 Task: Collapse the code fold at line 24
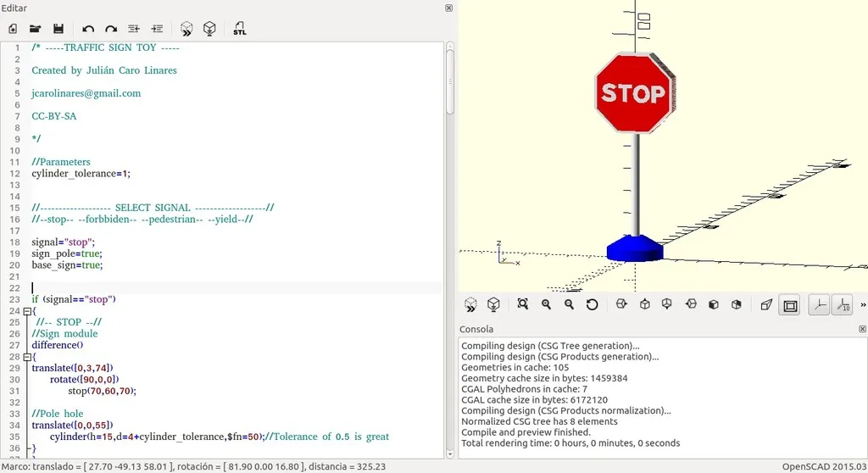coord(26,311)
